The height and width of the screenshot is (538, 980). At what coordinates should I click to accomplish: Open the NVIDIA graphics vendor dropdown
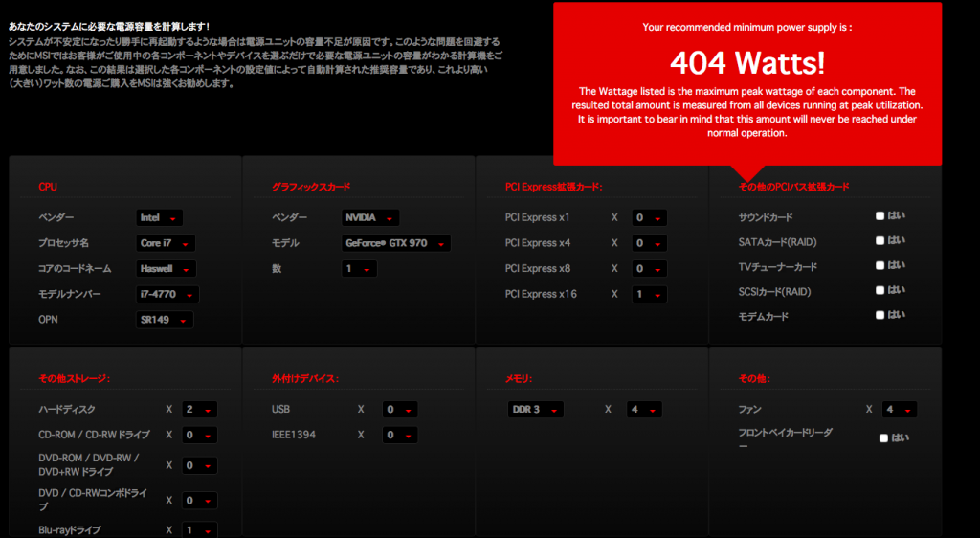click(370, 217)
